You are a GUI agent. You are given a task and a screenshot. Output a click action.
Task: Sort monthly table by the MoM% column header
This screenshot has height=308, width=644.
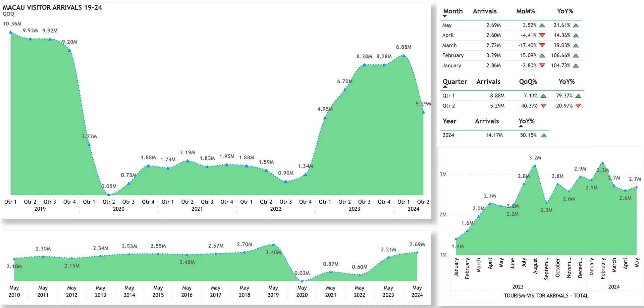point(526,11)
